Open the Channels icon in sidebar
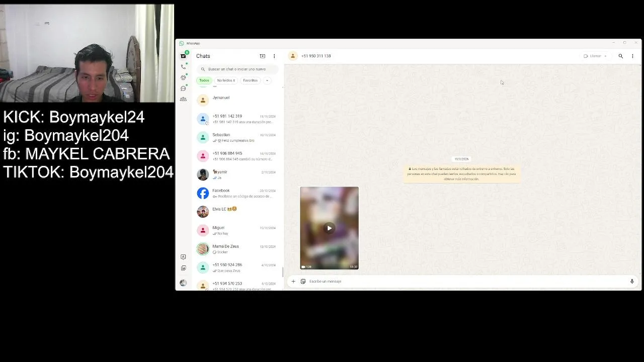The width and height of the screenshot is (644, 362). point(183,88)
